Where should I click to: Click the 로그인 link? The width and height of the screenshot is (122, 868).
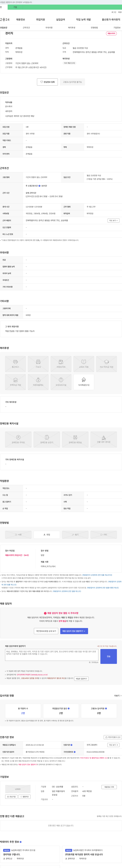click(x=114, y=12)
